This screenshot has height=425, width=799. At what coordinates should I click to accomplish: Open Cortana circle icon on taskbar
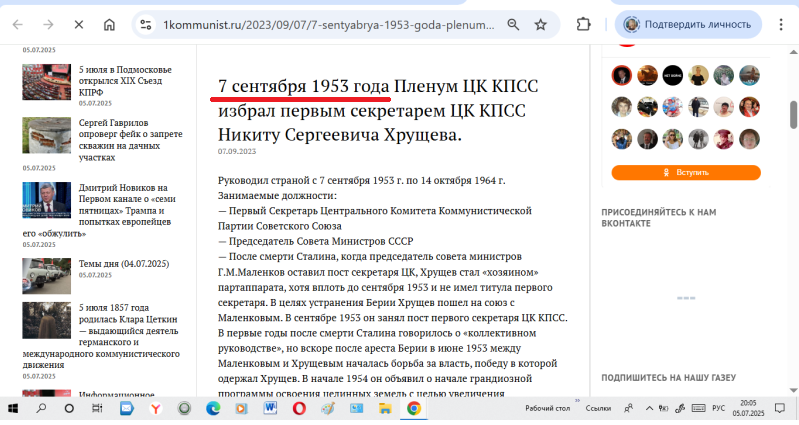[x=69, y=408]
